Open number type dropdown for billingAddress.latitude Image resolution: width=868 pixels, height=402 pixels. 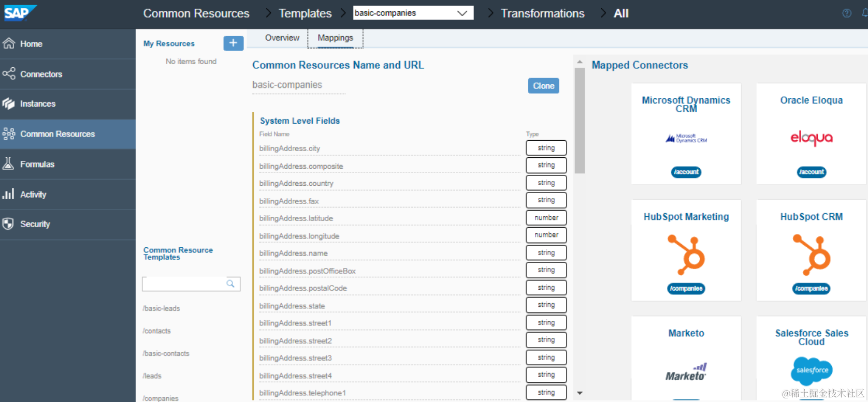tap(546, 218)
